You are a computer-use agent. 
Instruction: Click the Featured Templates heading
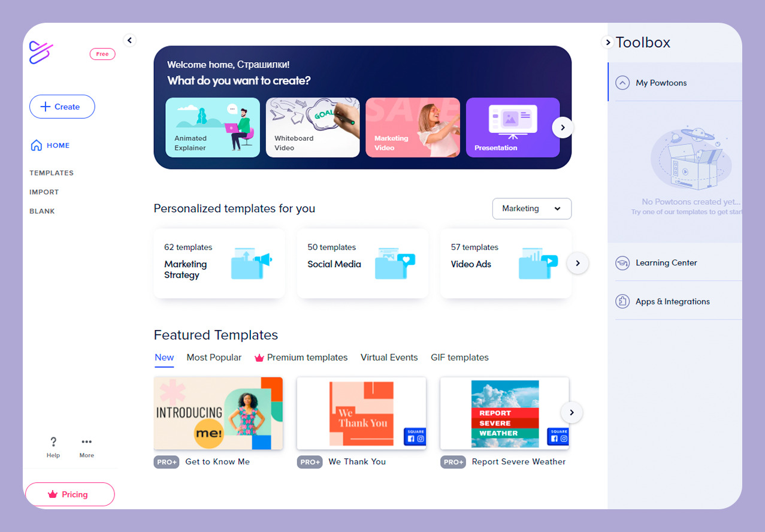(216, 335)
